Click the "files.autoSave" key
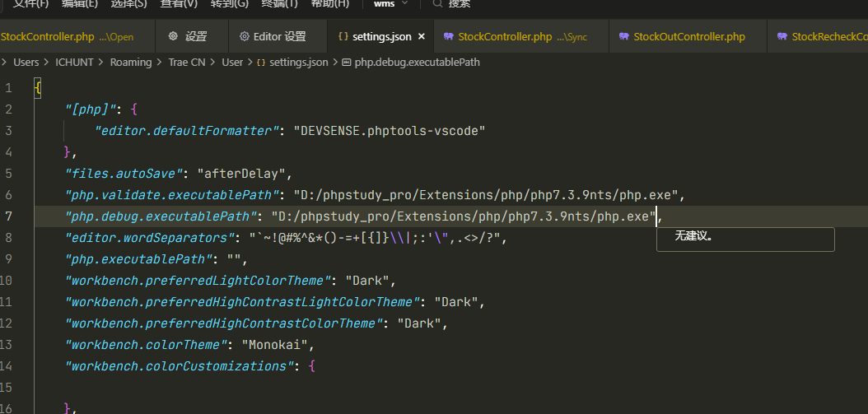The width and height of the screenshot is (868, 414). pyautogui.click(x=124, y=173)
